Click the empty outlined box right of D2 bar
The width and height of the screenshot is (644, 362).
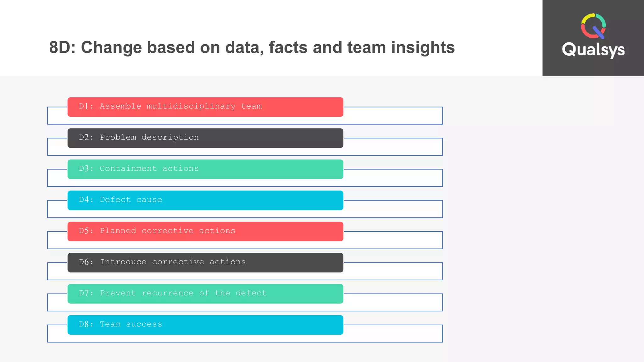click(393, 147)
